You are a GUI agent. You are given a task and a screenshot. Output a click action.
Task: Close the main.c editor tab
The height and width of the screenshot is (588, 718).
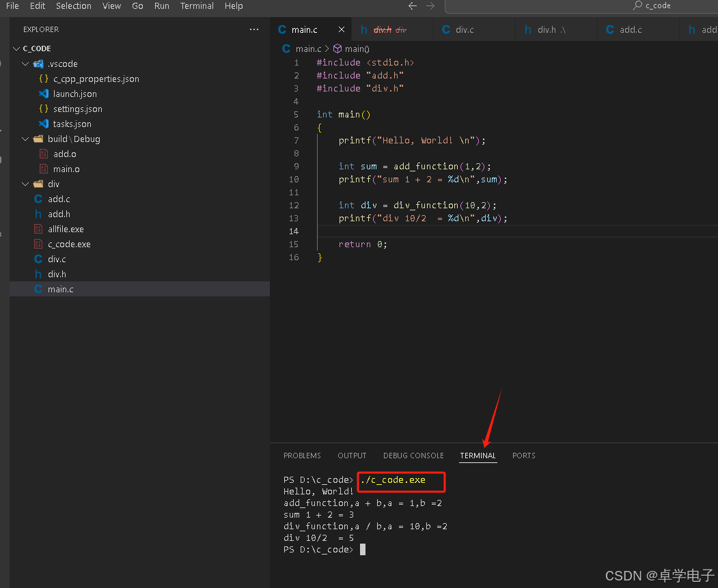341,30
